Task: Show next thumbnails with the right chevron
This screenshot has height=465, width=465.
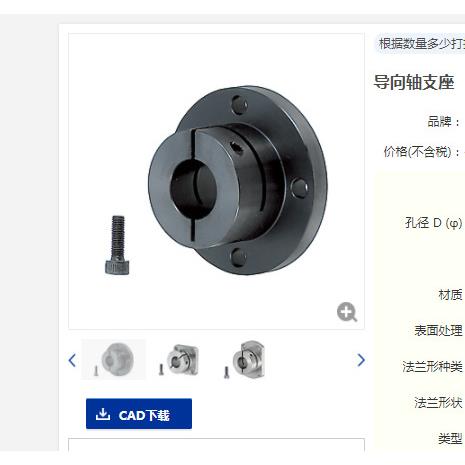Action: click(361, 360)
